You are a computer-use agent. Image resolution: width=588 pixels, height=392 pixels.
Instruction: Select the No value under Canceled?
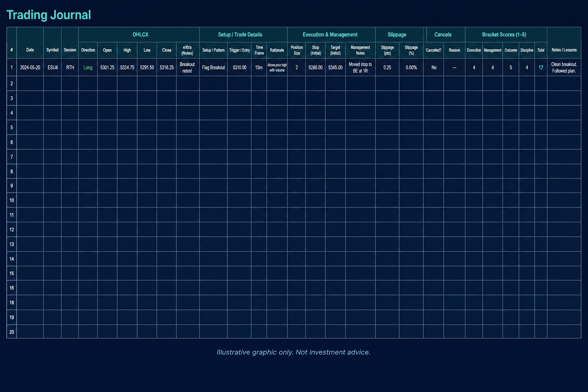point(434,67)
